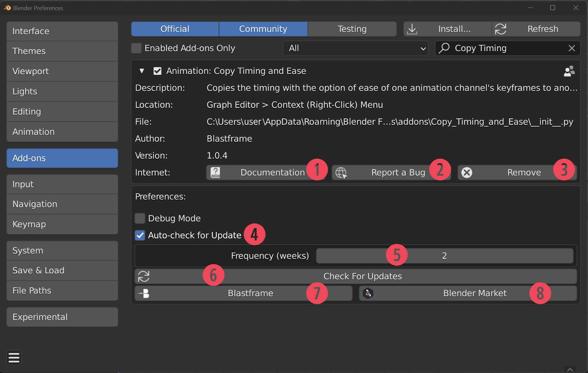Click the magnifier icon in the search field
The height and width of the screenshot is (373, 588).
[444, 48]
